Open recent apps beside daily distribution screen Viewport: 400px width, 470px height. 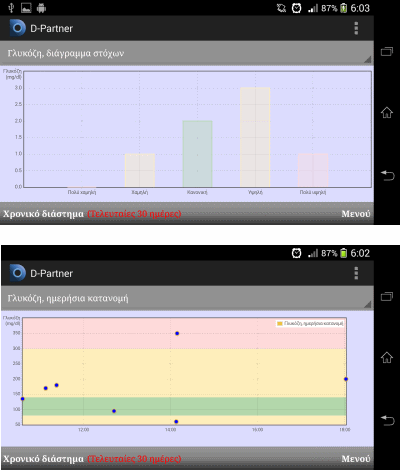tap(387, 296)
